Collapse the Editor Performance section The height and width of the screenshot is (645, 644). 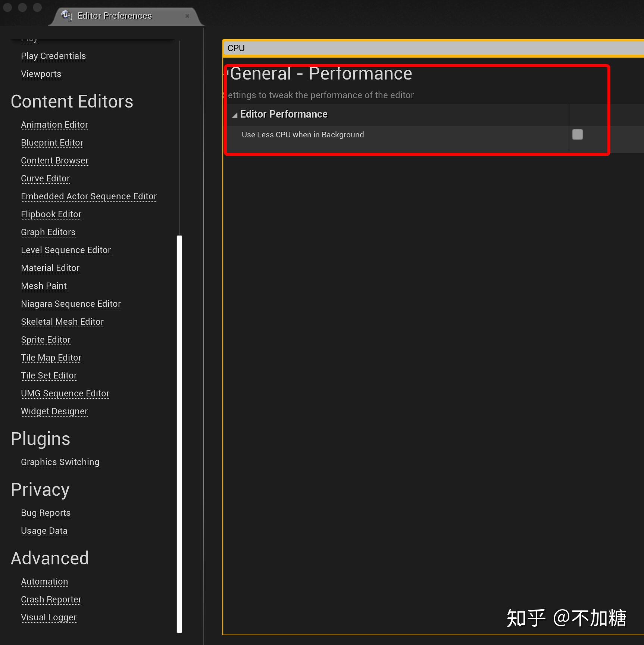point(235,115)
